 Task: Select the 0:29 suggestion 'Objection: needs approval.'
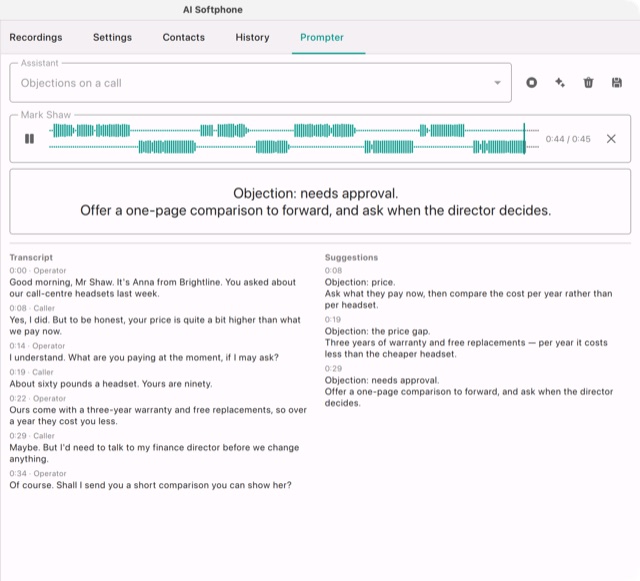click(382, 380)
